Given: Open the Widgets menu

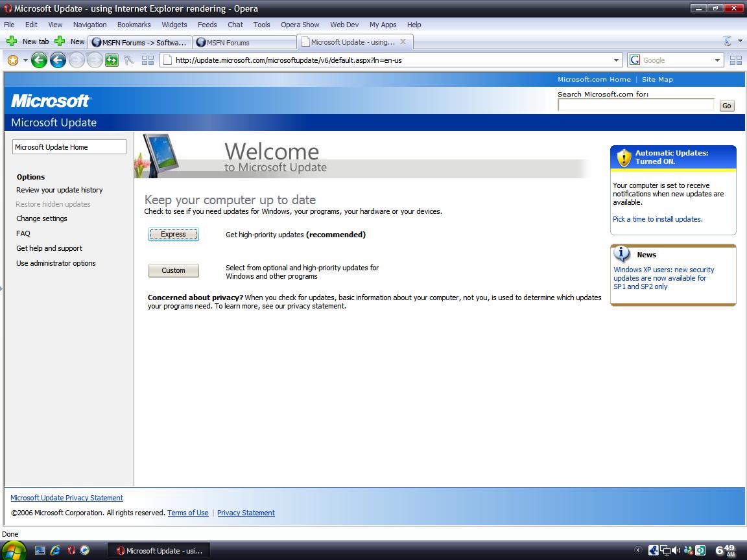Looking at the screenshot, I should point(174,25).
